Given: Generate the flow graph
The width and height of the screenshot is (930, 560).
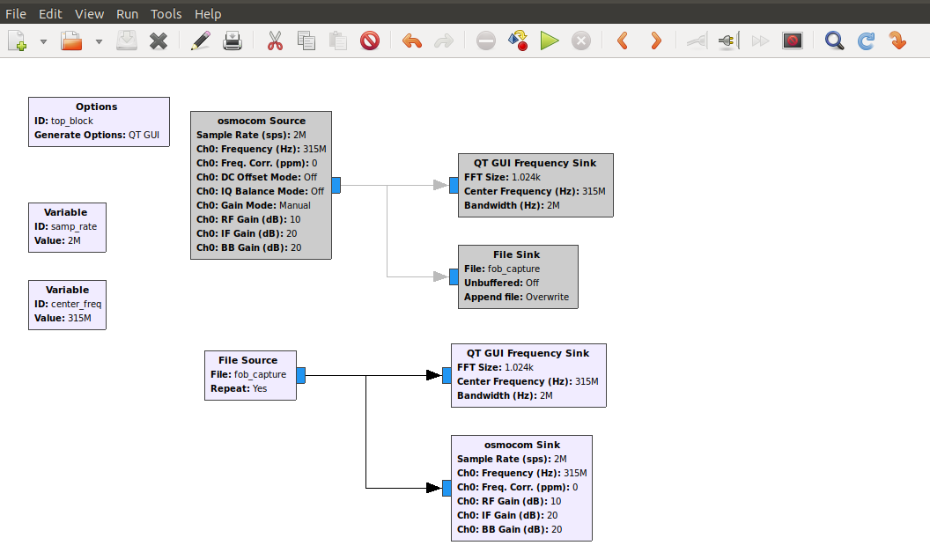Looking at the screenshot, I should coord(518,41).
